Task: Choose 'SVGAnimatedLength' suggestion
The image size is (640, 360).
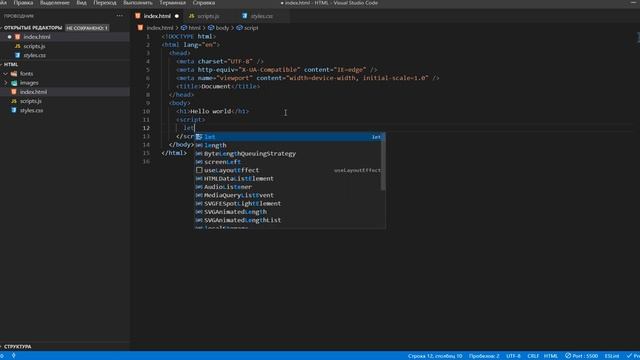Action: (x=289, y=212)
